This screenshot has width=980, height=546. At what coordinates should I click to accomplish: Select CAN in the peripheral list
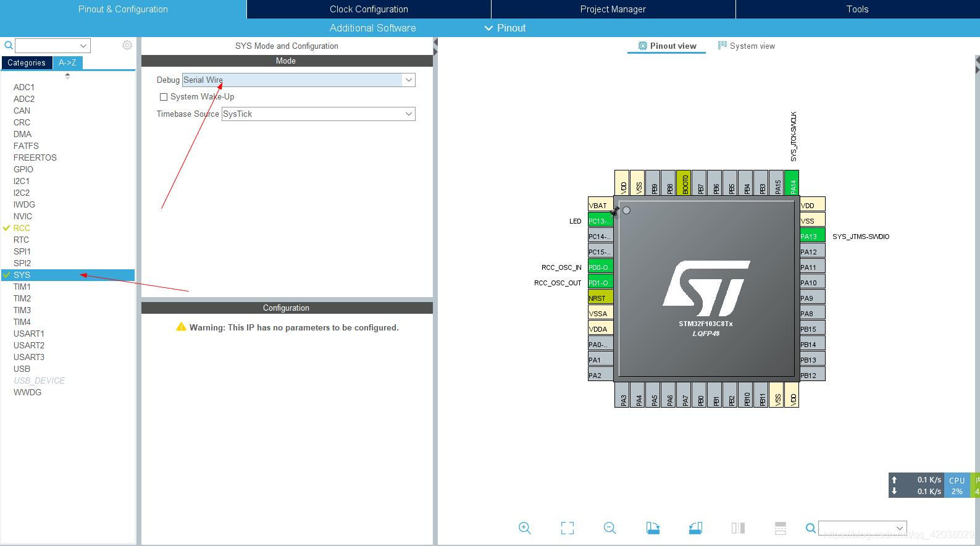click(22, 111)
